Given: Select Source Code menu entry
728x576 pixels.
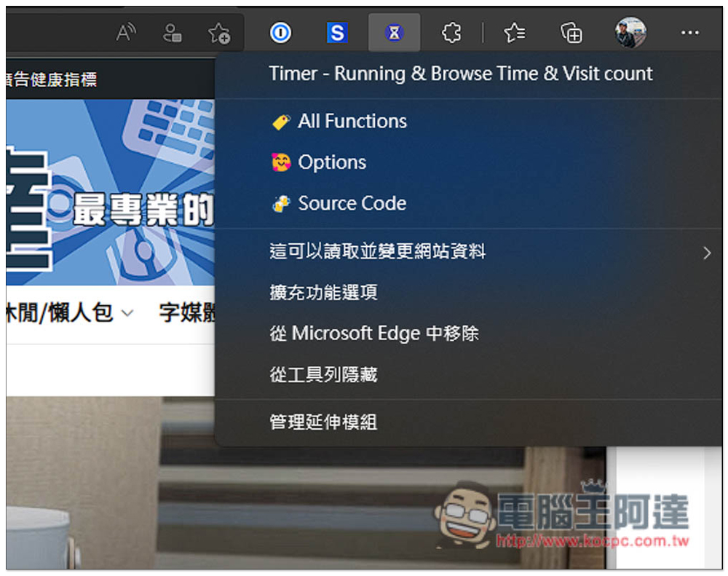Looking at the screenshot, I should (x=468, y=203).
